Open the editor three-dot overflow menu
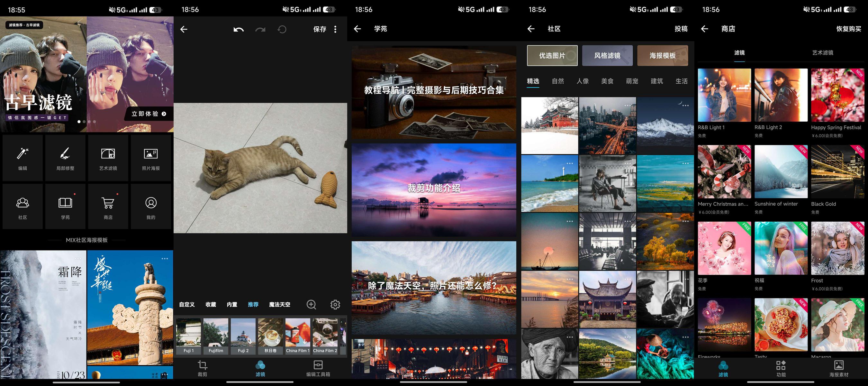 pos(335,29)
